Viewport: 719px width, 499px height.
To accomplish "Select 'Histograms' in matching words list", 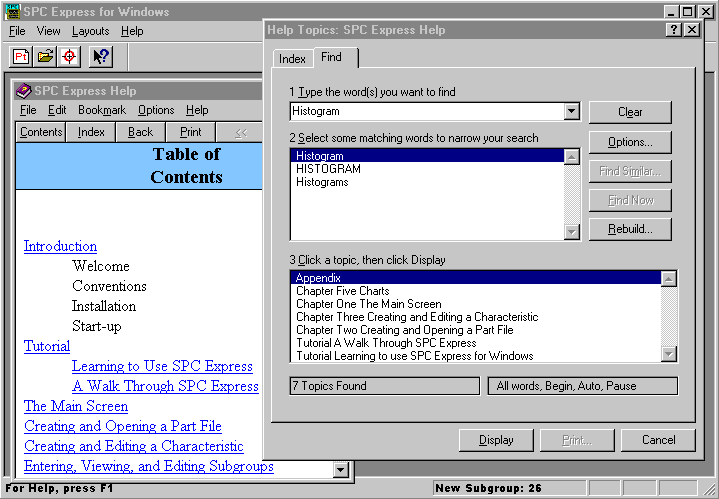I will pyautogui.click(x=322, y=182).
